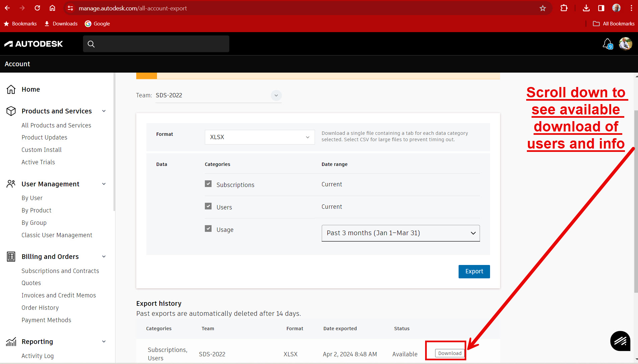
Task: Open the Team SDS-2022 dropdown
Action: tap(219, 96)
